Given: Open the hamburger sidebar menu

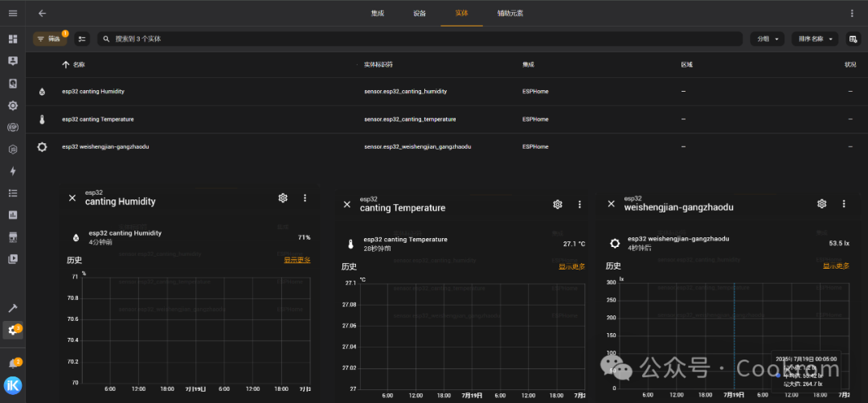Looking at the screenshot, I should click(x=13, y=14).
